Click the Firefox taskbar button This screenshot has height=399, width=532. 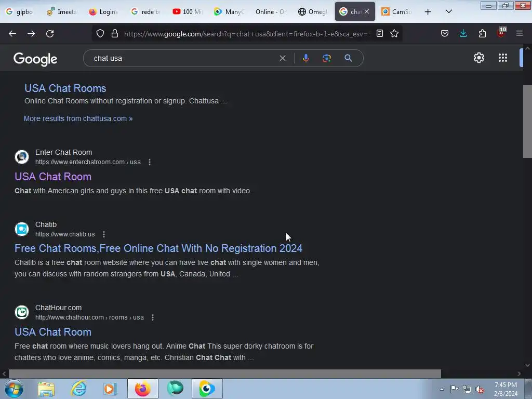143,389
